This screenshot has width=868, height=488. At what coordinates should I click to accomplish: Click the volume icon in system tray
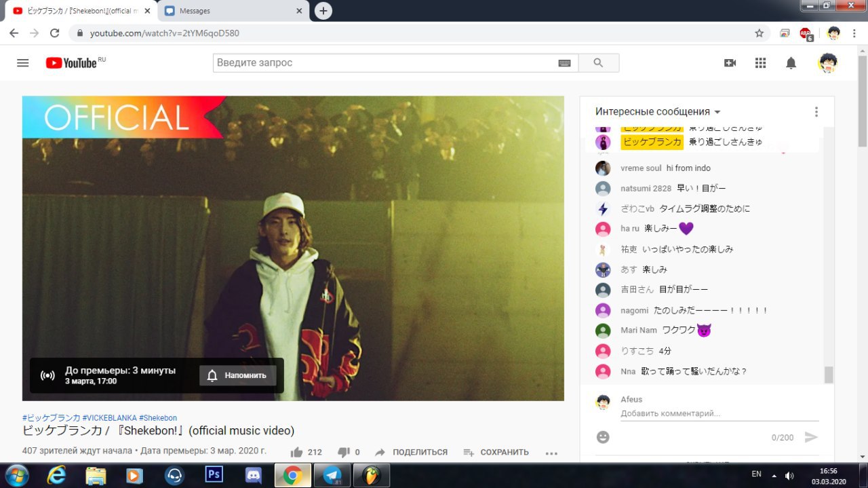(789, 475)
